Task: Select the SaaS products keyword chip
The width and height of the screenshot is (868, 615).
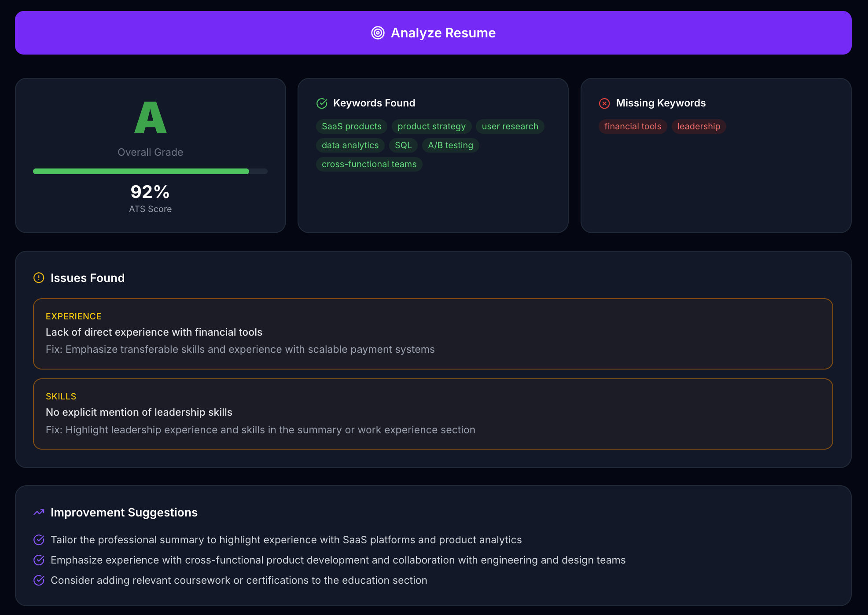Action: point(351,126)
